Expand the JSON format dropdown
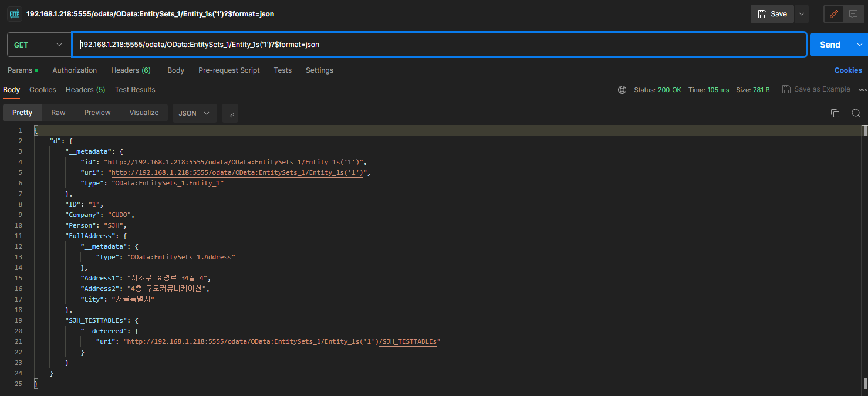 194,113
